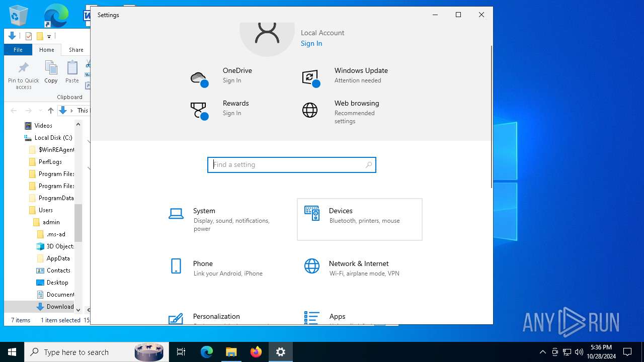This screenshot has height=362, width=644.
Task: Open the Recent locations dropdown in File Explorer
Action: [40, 111]
